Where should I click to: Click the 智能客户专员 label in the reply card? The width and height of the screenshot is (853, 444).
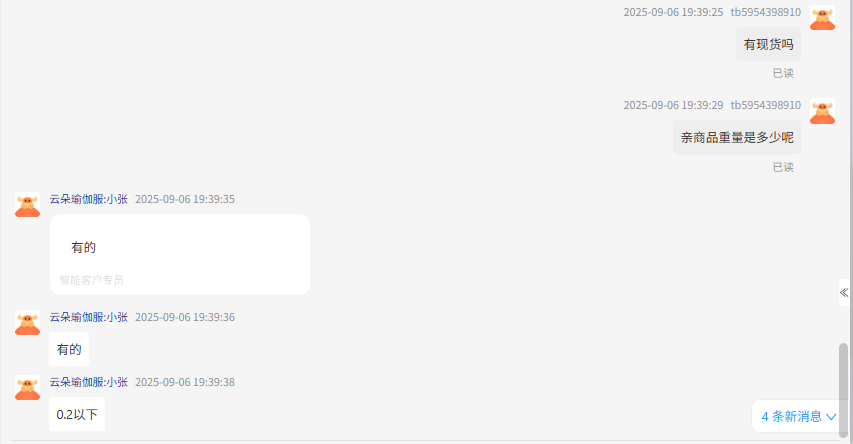point(91,280)
